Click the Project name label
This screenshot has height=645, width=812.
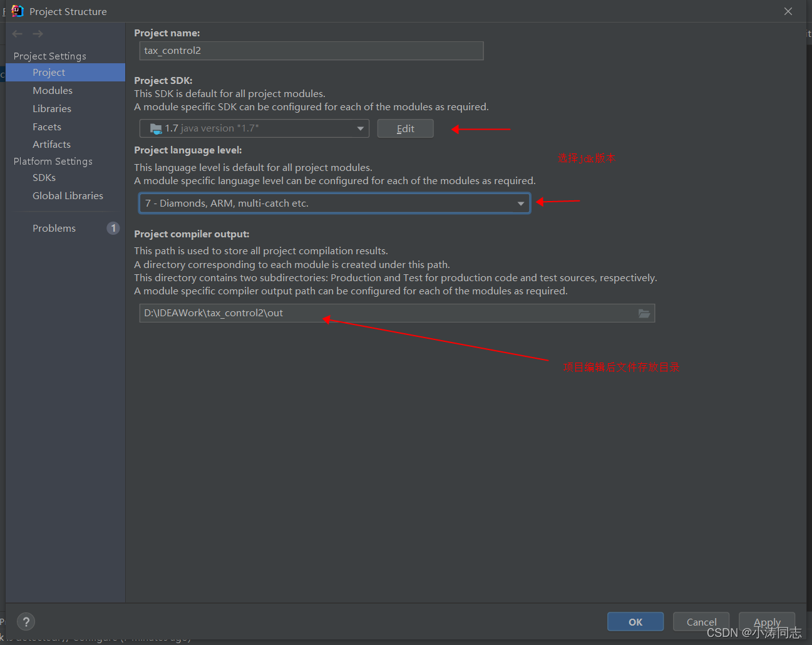coord(167,33)
